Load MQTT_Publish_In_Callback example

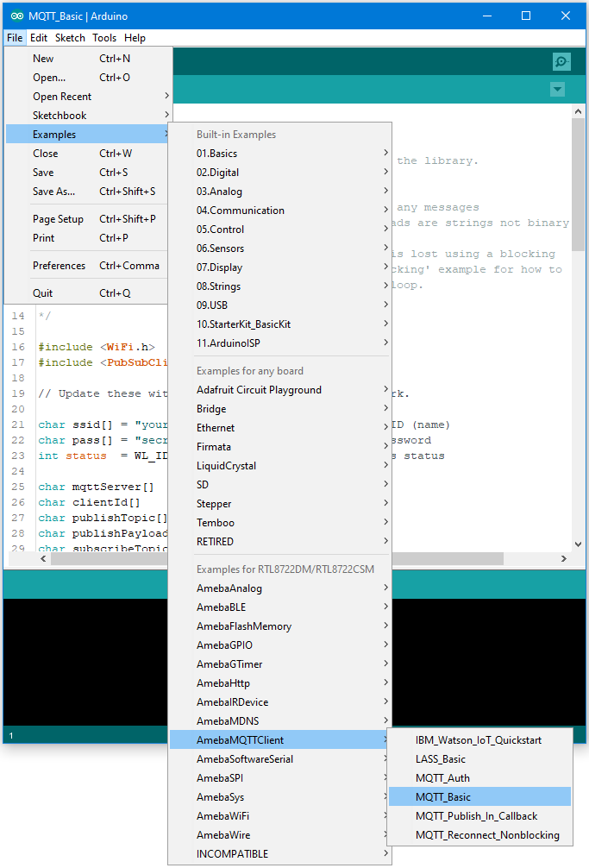479,816
